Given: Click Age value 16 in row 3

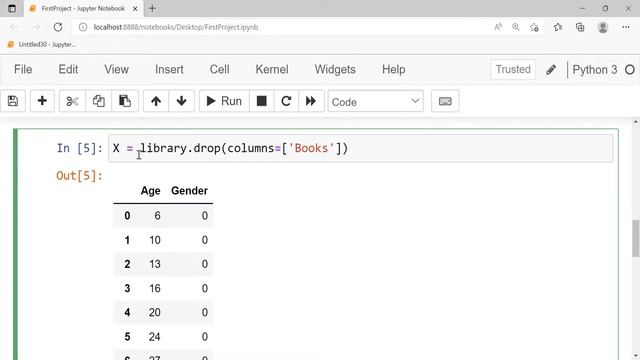Looking at the screenshot, I should coord(155,289).
